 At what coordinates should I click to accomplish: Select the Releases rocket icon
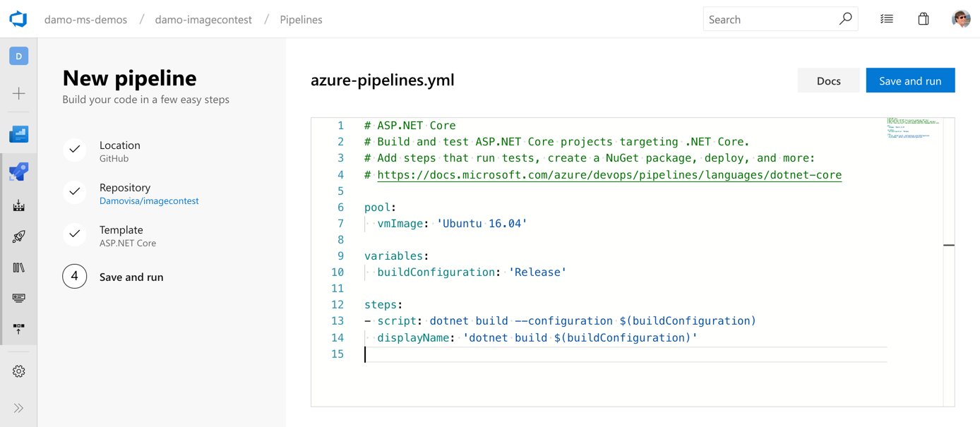click(18, 236)
